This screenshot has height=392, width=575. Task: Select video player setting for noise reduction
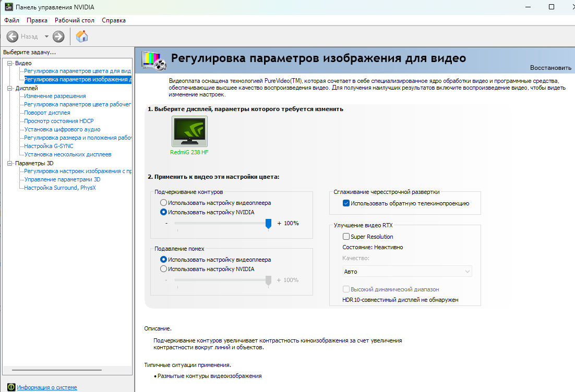click(163, 260)
